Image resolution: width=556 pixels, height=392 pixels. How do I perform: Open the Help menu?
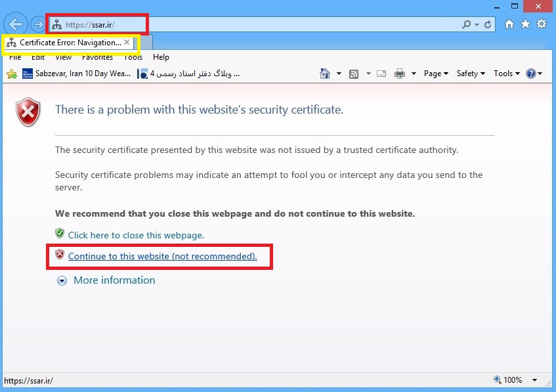(x=161, y=58)
